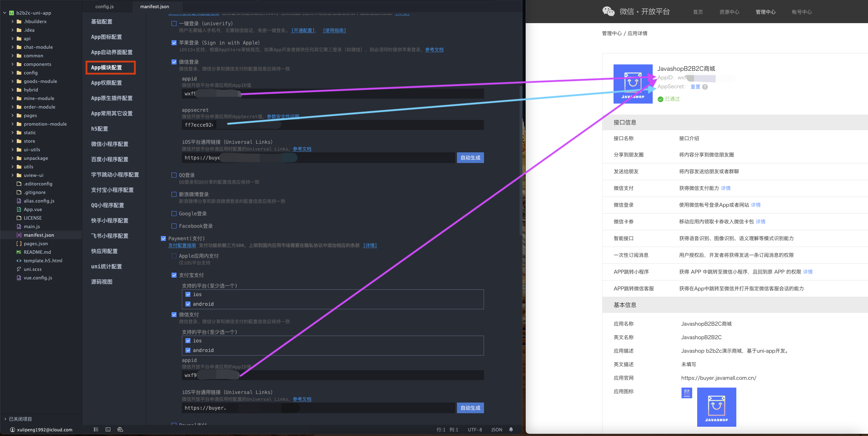This screenshot has width=868, height=436.
Task: Expand the pages folder
Action: click(12, 115)
